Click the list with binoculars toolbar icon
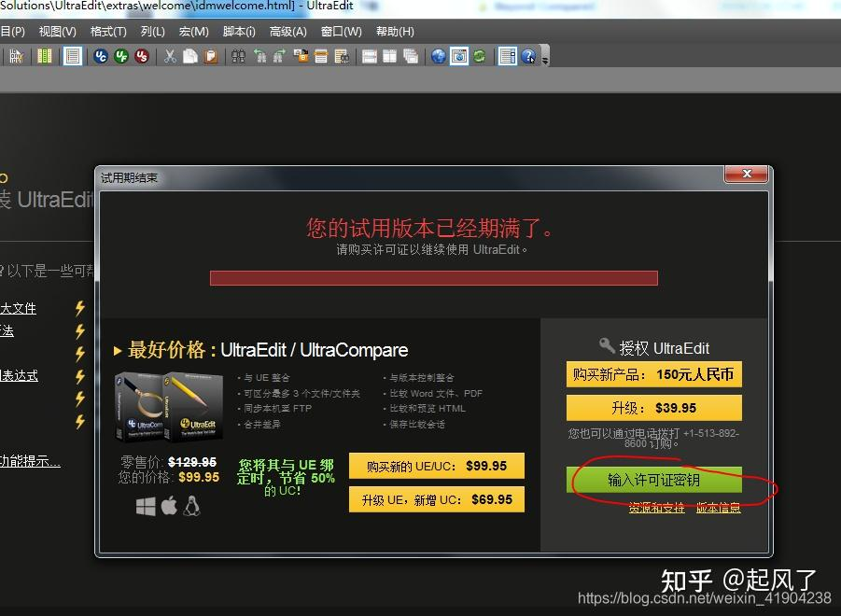 click(x=342, y=56)
